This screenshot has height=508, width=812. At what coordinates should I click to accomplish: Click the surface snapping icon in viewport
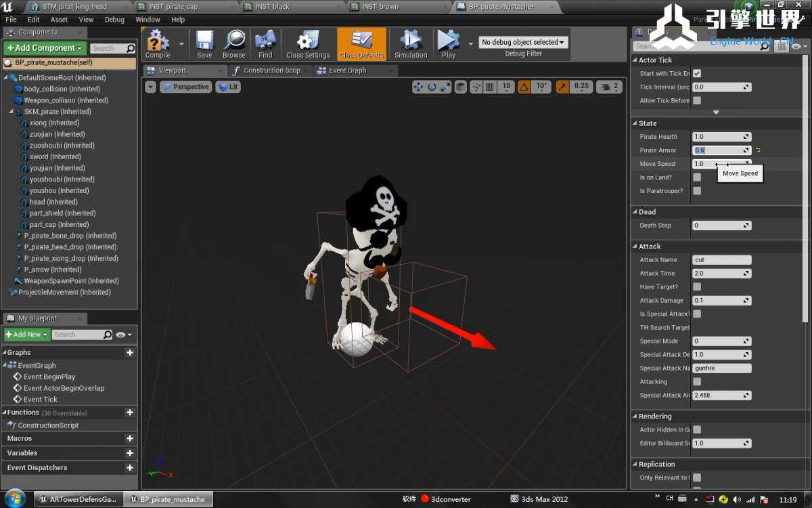point(476,87)
